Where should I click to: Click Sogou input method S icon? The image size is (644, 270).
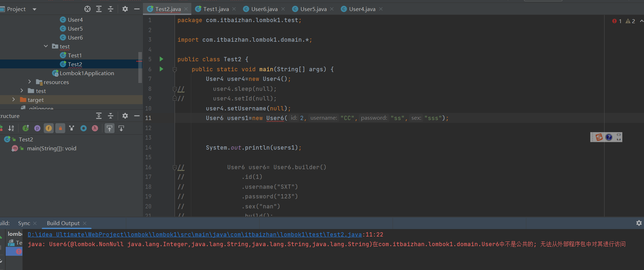tap(599, 137)
